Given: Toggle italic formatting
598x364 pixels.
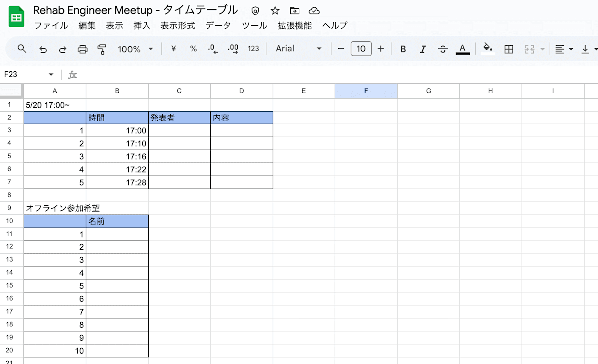Looking at the screenshot, I should [423, 49].
